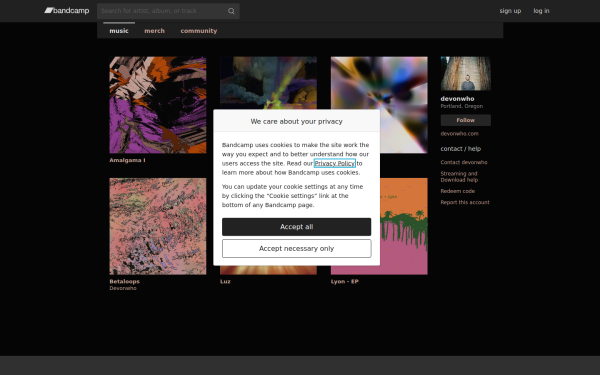Click the We care about your privacy heading
The height and width of the screenshot is (375, 600).
coord(297,121)
